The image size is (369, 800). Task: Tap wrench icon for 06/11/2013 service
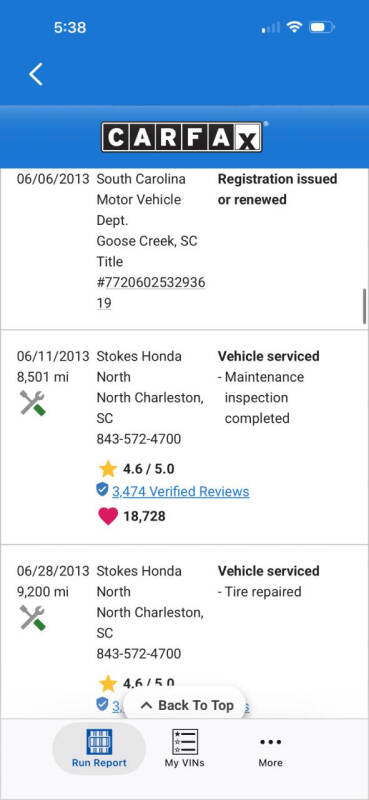[33, 403]
